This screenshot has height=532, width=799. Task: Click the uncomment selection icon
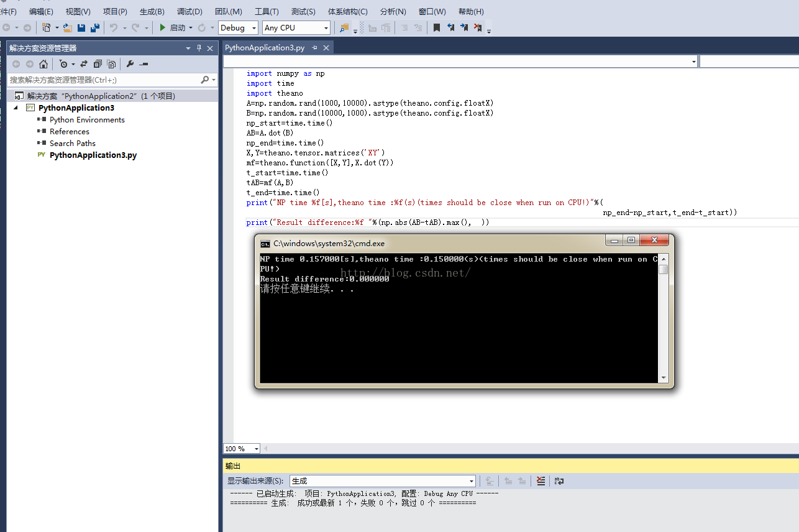418,27
